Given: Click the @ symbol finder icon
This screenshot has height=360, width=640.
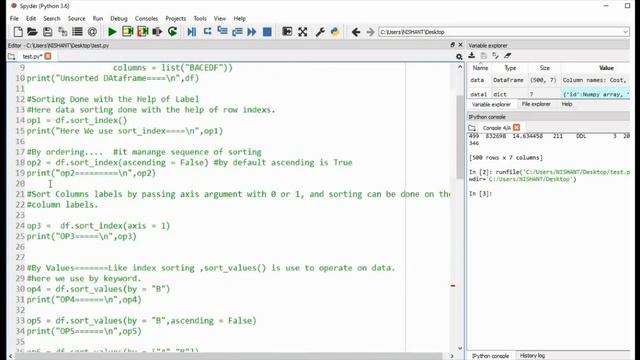Looking at the screenshot, I should tap(92, 32).
